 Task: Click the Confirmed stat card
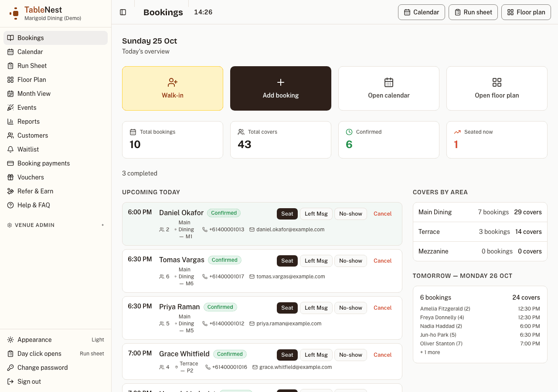coord(389,140)
